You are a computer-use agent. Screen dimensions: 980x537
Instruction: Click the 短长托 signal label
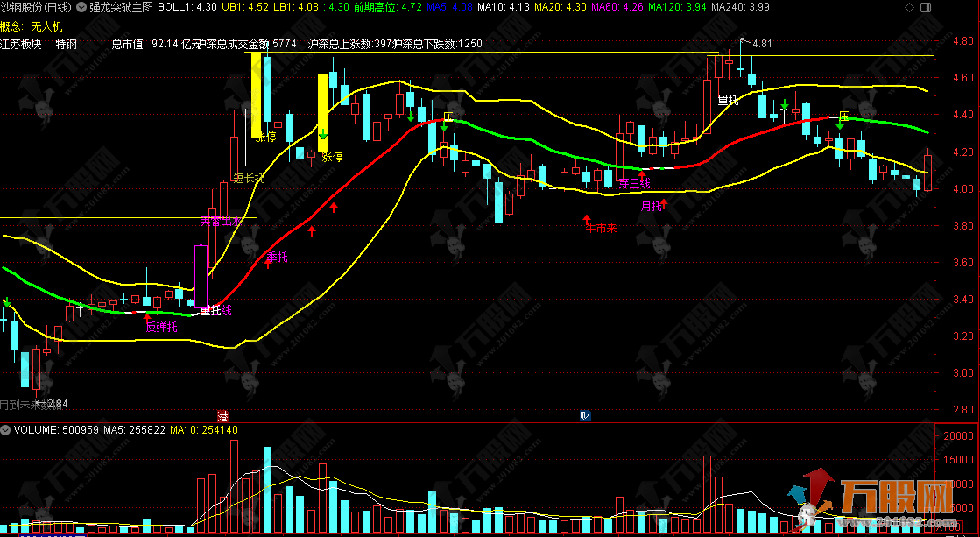click(249, 178)
